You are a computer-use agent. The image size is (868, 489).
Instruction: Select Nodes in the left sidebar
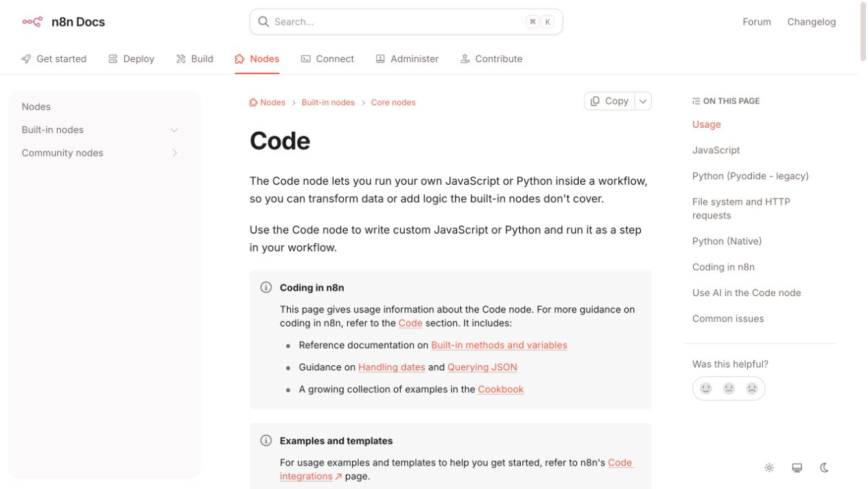[x=36, y=106]
